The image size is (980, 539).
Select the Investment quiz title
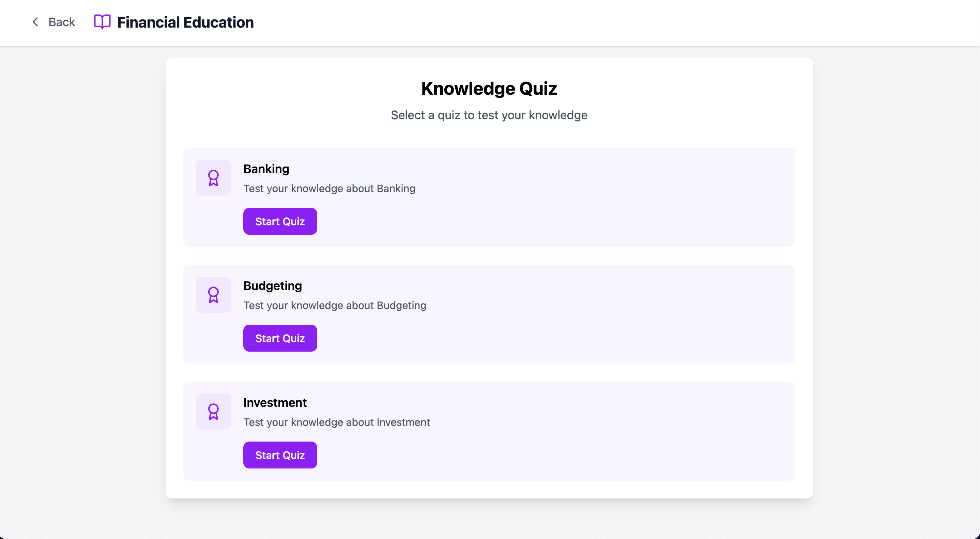tap(275, 402)
